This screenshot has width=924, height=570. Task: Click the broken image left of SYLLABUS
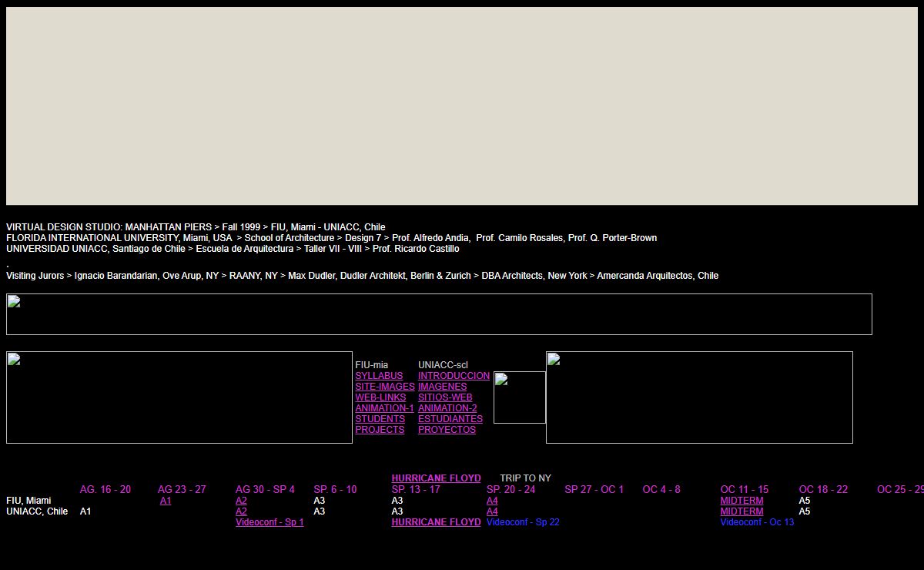tap(179, 397)
